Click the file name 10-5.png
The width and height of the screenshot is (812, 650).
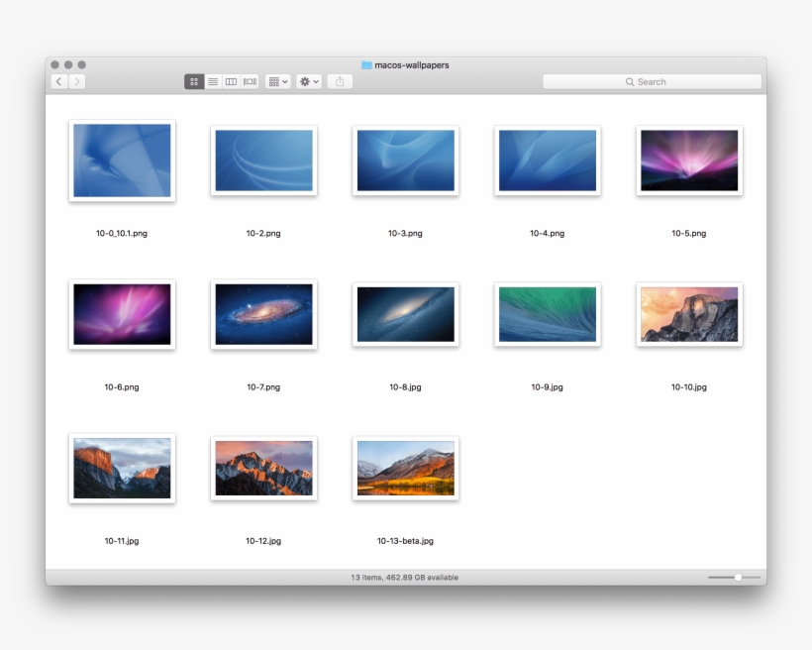click(689, 233)
